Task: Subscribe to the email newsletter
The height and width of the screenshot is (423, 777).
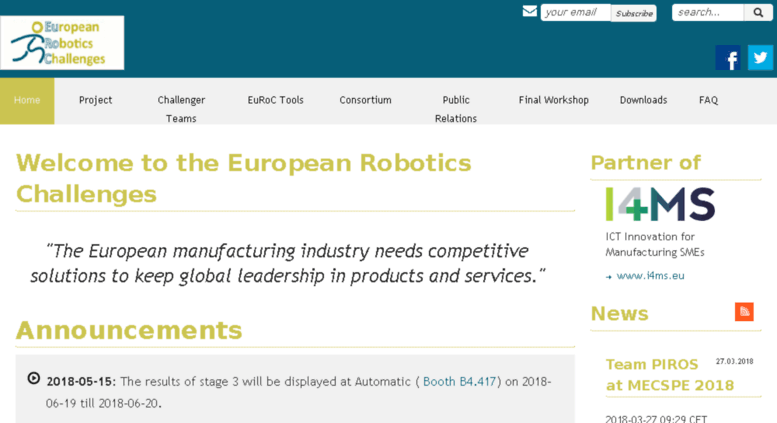Action: (x=634, y=13)
